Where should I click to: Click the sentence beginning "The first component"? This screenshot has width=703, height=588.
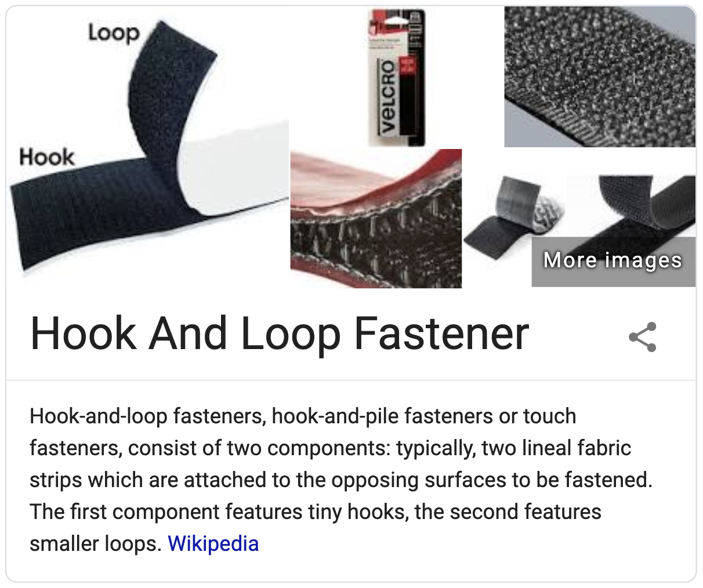click(x=315, y=512)
